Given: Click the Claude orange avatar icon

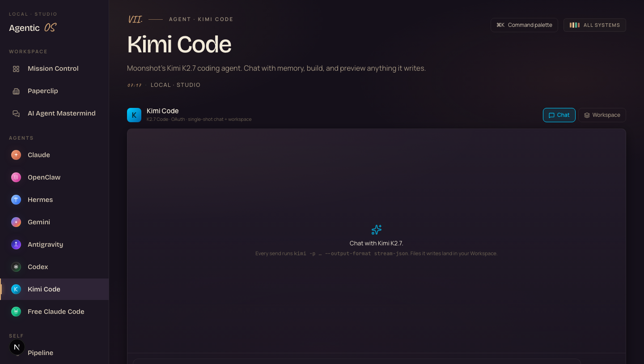Looking at the screenshot, I should pos(16,155).
